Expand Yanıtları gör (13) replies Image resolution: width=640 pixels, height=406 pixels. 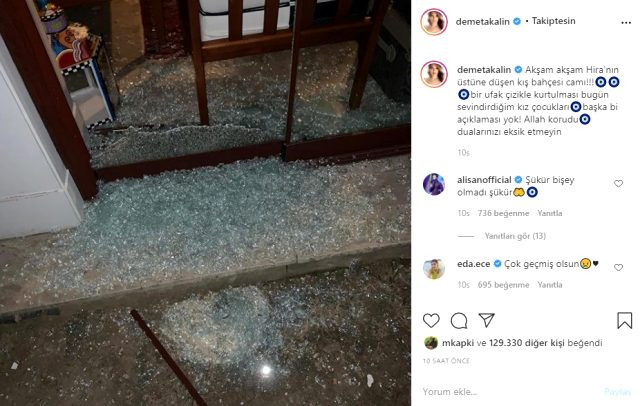[x=515, y=236]
